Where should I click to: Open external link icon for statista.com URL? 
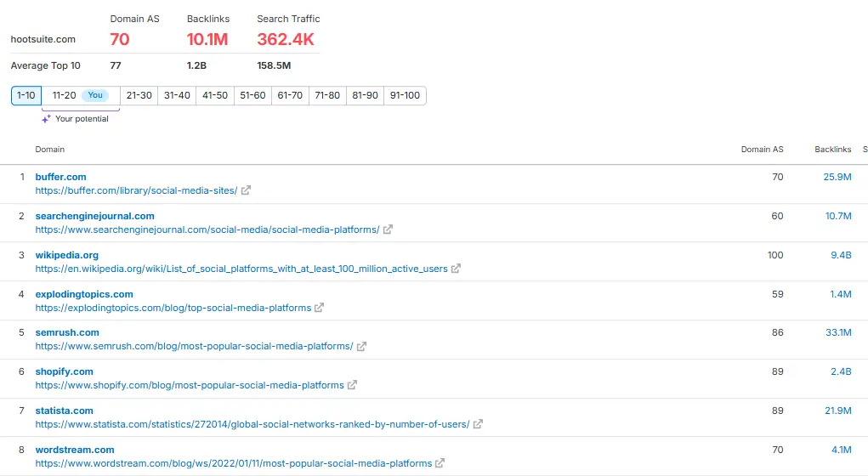coord(478,424)
